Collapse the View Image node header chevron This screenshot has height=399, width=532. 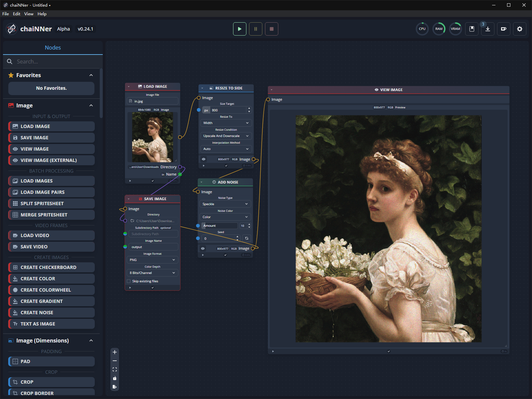pyautogui.click(x=272, y=90)
